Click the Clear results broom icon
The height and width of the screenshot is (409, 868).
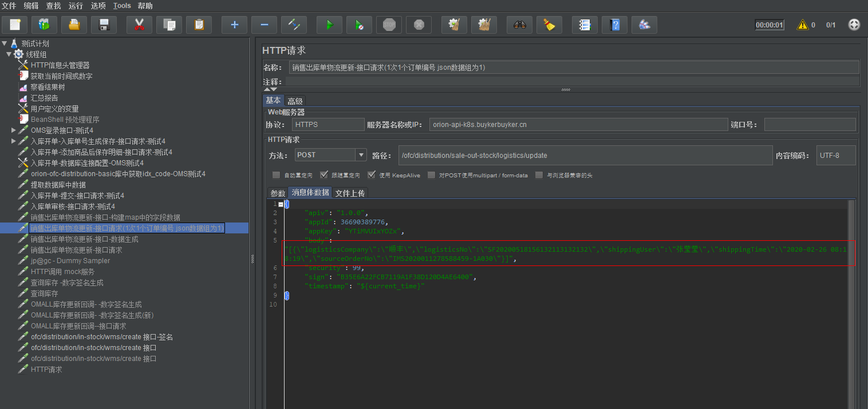(454, 25)
